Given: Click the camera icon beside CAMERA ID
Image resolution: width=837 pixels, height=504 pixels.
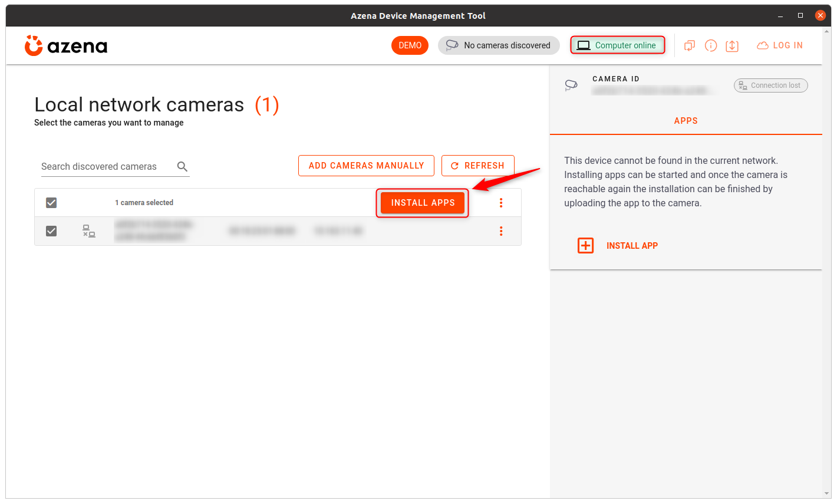Looking at the screenshot, I should click(x=571, y=85).
